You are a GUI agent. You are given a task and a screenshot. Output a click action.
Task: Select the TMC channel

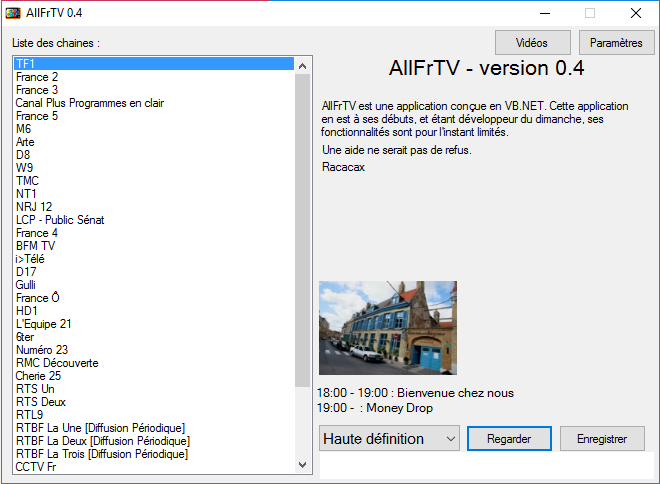154,181
